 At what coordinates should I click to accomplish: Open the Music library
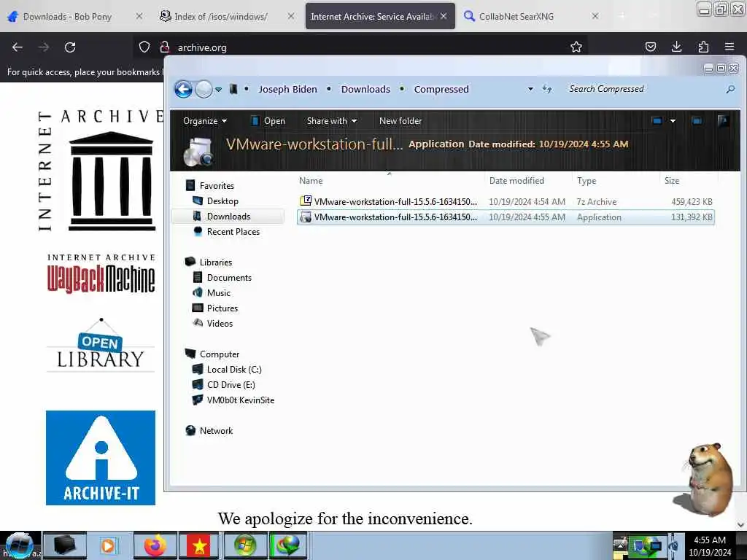coord(218,293)
